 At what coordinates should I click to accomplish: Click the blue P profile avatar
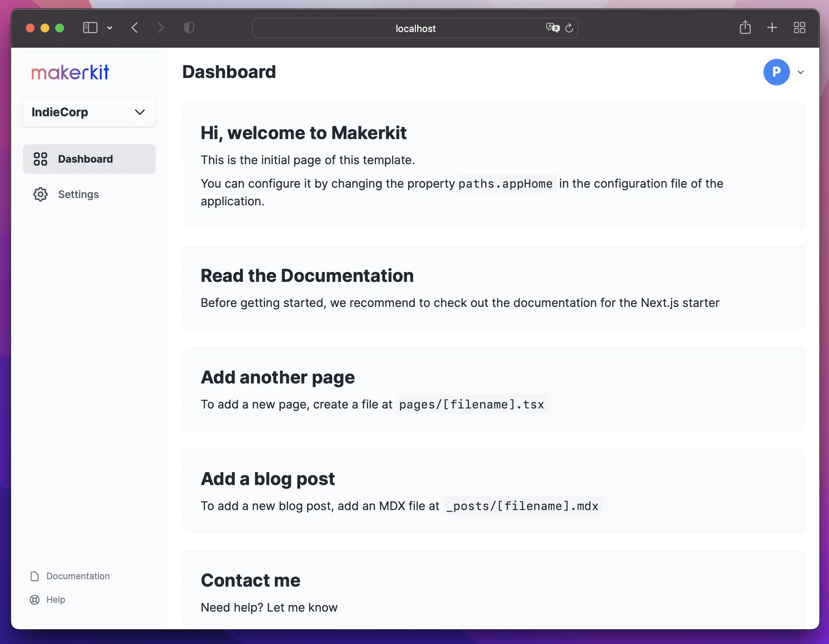(776, 72)
